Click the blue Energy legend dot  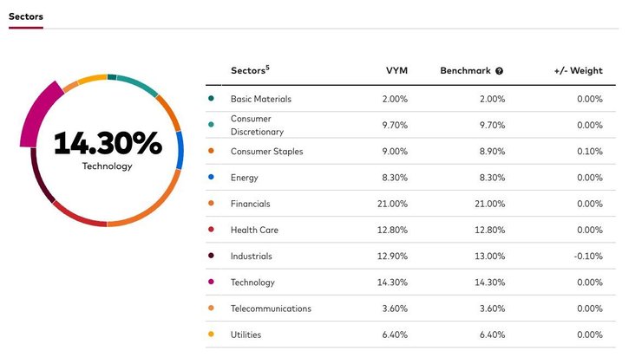tap(211, 178)
